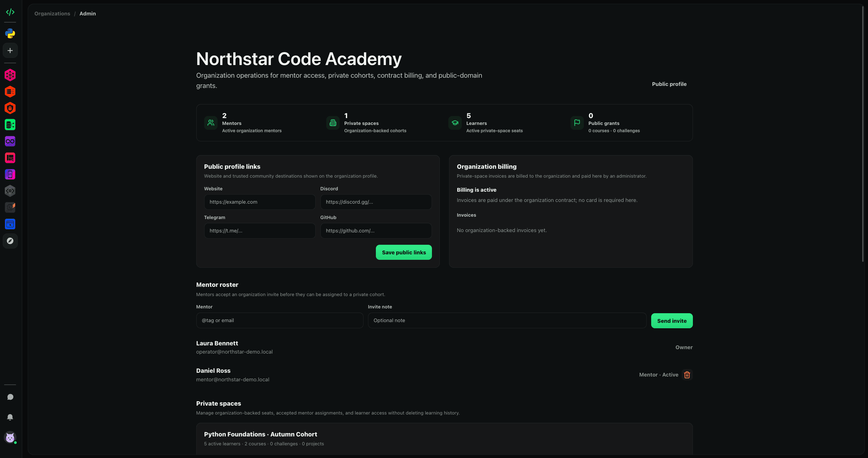Click operator@northstar-demo.local email text
Viewport: 868px width, 458px height.
[x=234, y=352]
